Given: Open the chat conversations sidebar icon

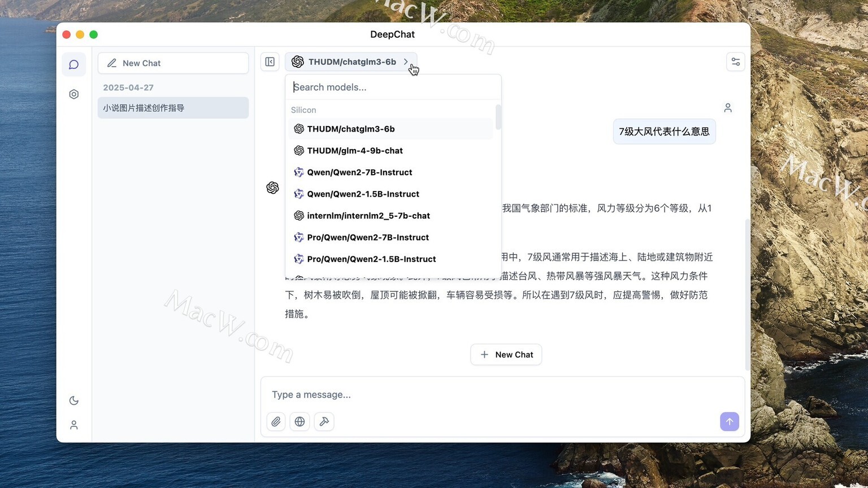Looking at the screenshot, I should 74,64.
